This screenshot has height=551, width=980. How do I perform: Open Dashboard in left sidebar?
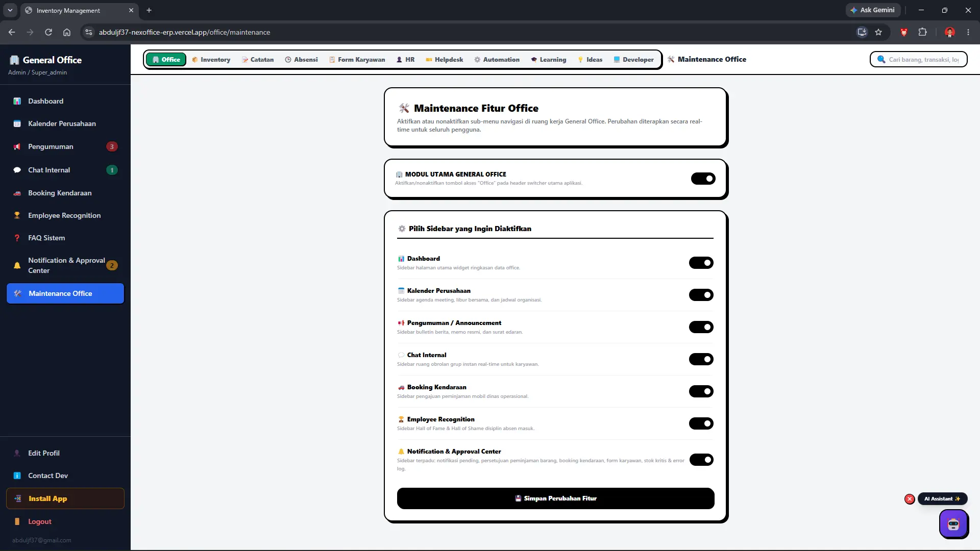point(65,101)
